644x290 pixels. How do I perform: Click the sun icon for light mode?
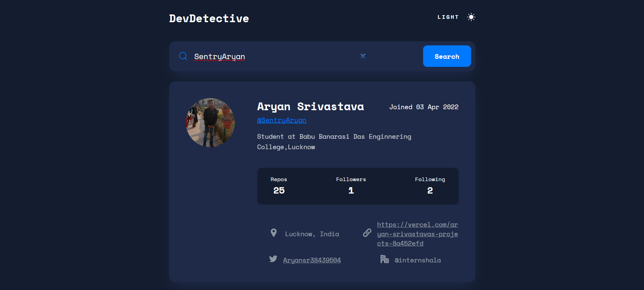pos(471,17)
